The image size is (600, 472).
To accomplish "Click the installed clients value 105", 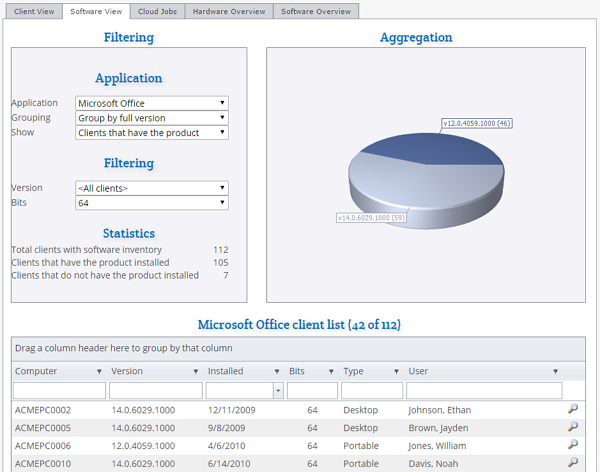I will point(221,263).
